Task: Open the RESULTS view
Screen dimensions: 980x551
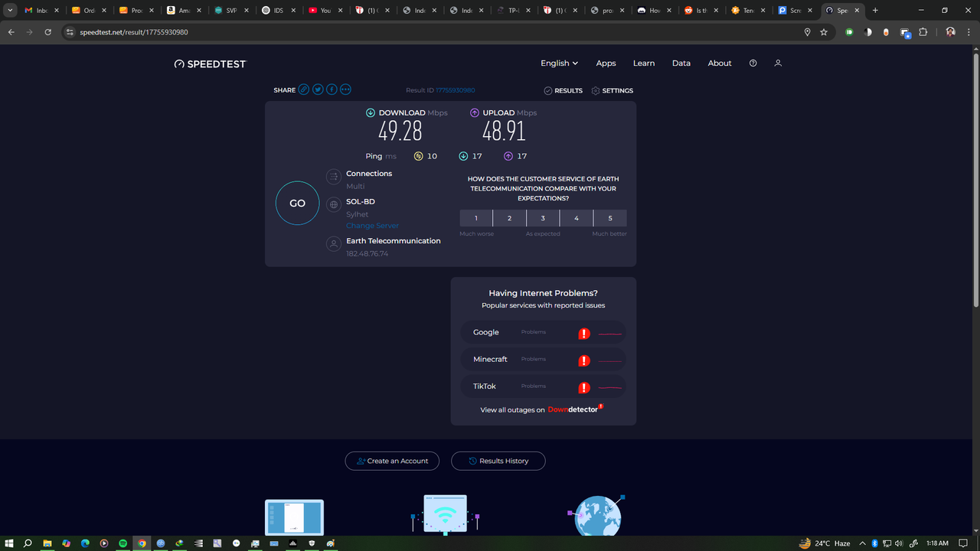Action: pyautogui.click(x=563, y=90)
